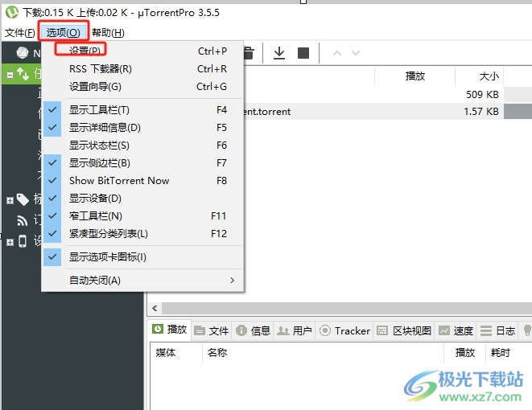Image resolution: width=532 pixels, height=410 pixels.
Task: Sort torrent list by 大小 column
Action: pyautogui.click(x=479, y=76)
